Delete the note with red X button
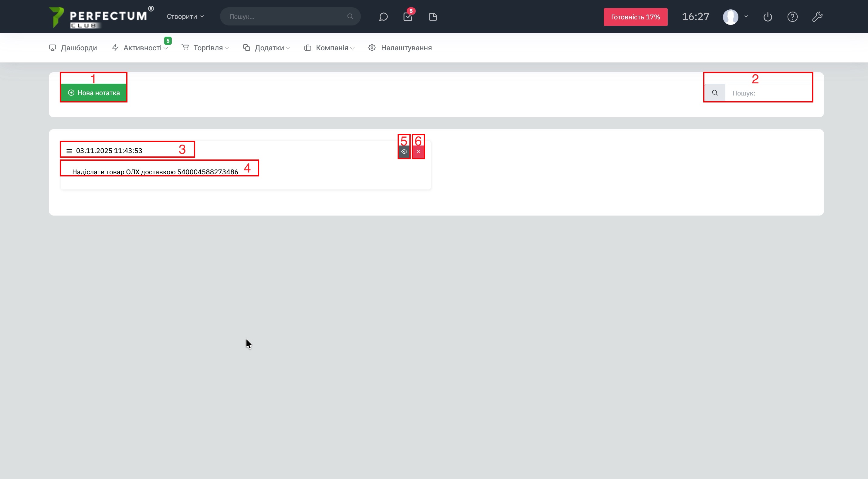This screenshot has width=868, height=479. click(418, 152)
